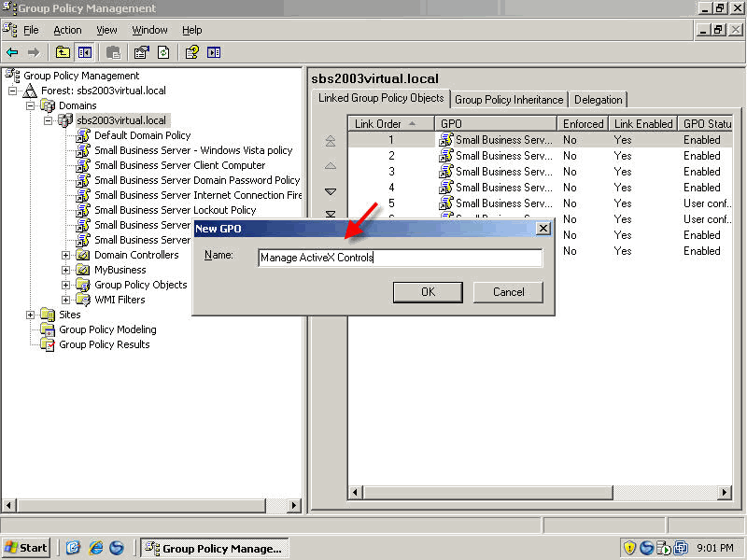Open the Window menu

click(149, 30)
